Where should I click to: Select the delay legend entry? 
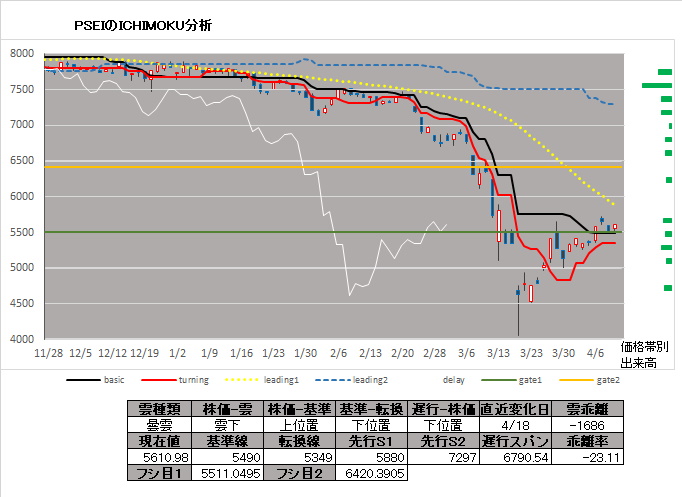(454, 380)
